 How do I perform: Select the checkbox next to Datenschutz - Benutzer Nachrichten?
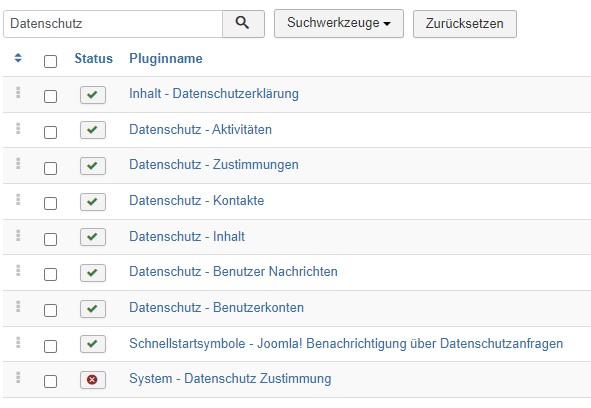pyautogui.click(x=51, y=275)
